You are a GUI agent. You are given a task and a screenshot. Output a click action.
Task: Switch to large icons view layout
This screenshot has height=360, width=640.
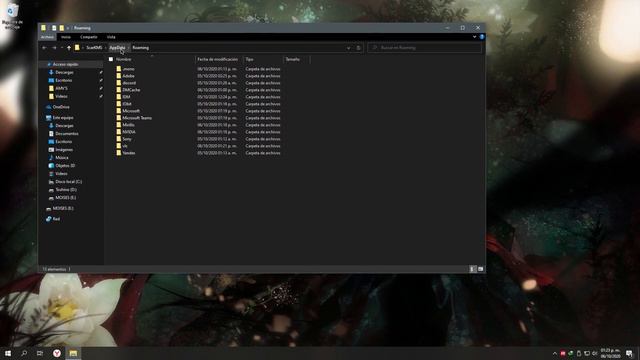coord(480,269)
